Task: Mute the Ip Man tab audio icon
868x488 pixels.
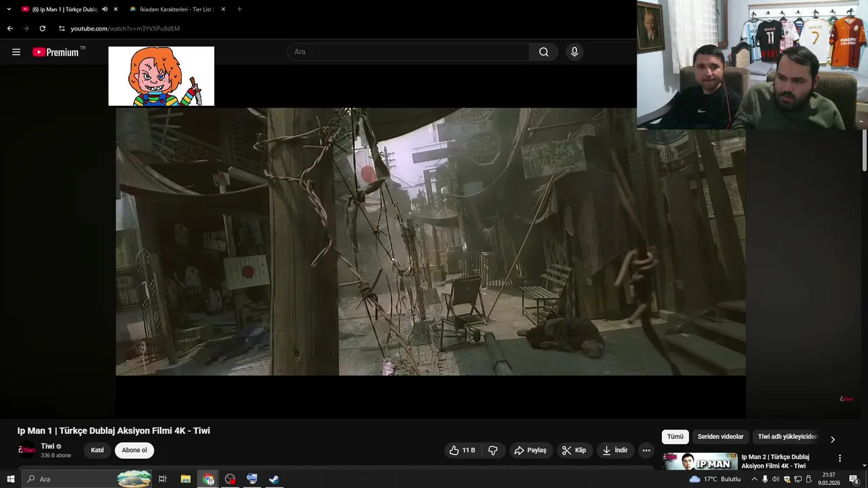Action: [x=104, y=9]
